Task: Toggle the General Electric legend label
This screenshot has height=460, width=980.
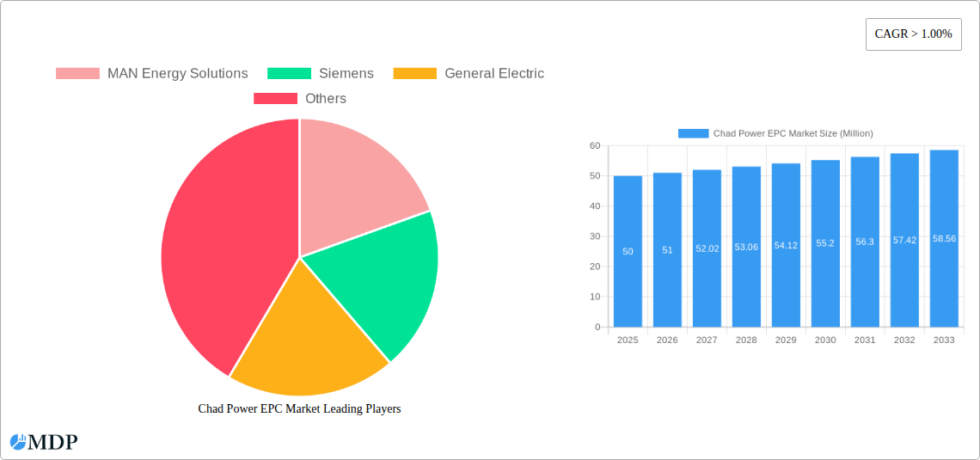Action: [x=494, y=73]
